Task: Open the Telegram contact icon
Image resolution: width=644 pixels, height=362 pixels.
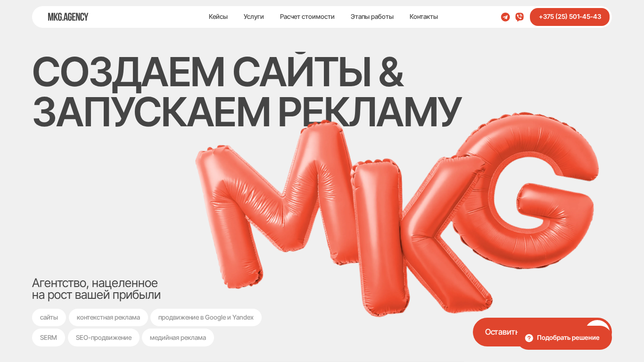Action: click(x=505, y=17)
